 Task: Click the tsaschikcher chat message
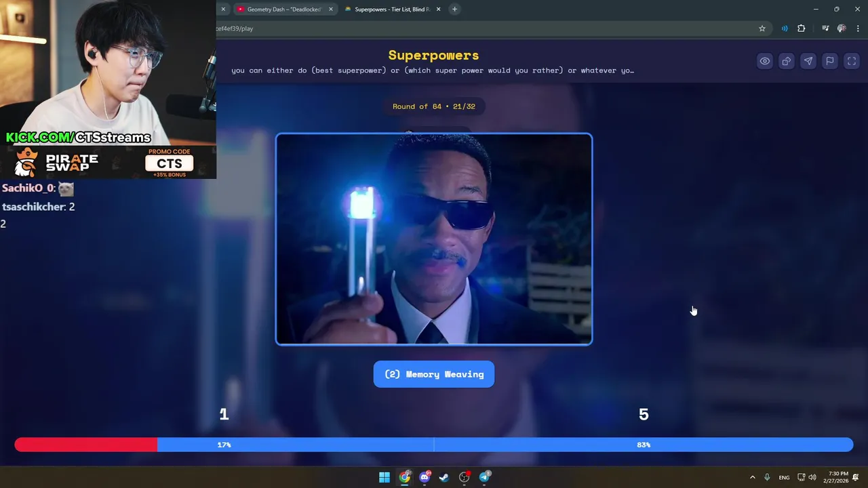pos(39,207)
